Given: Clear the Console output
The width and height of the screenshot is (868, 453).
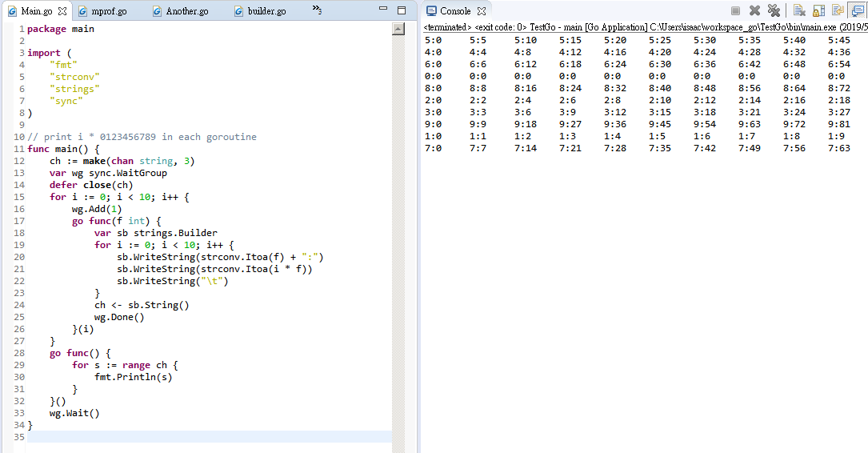Looking at the screenshot, I should (x=799, y=11).
